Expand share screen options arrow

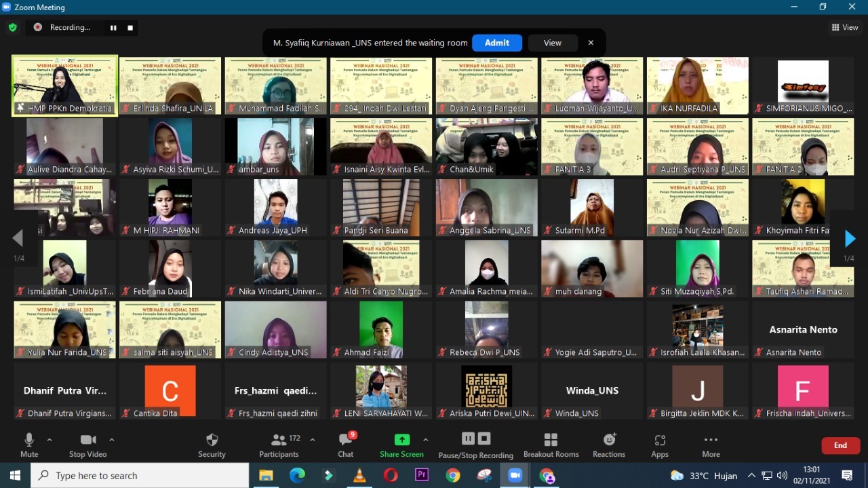[425, 440]
